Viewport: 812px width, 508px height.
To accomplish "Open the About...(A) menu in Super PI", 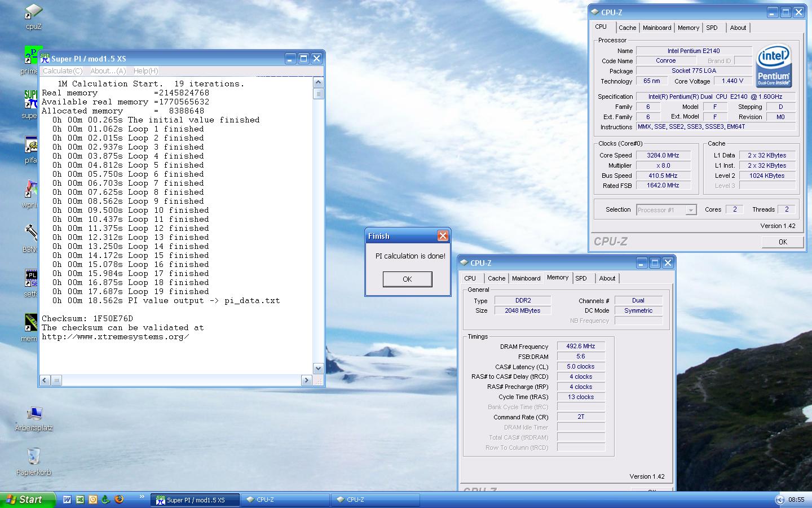I will click(108, 71).
